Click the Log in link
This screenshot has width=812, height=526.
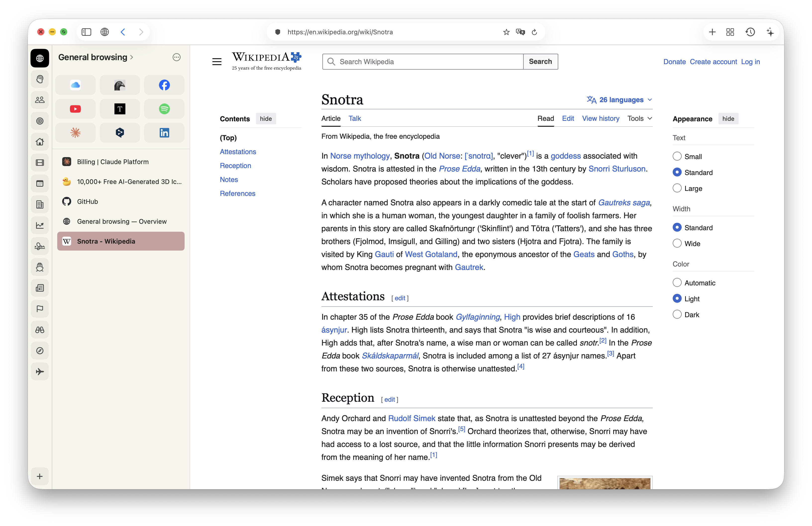click(x=750, y=62)
